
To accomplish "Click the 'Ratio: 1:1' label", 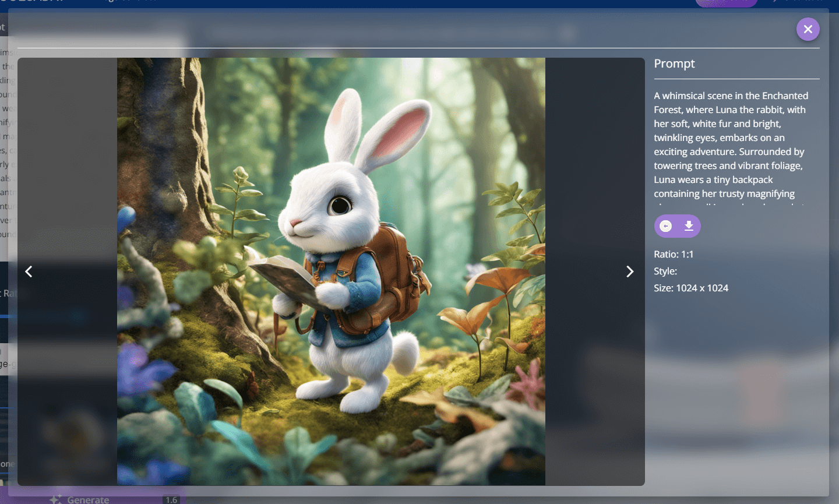I will coord(674,254).
